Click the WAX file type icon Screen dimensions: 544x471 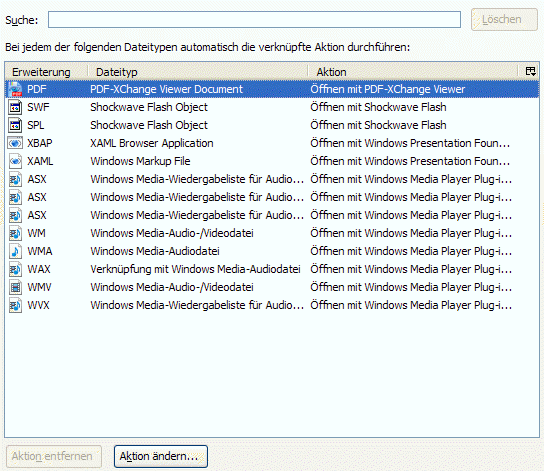pyautogui.click(x=15, y=269)
